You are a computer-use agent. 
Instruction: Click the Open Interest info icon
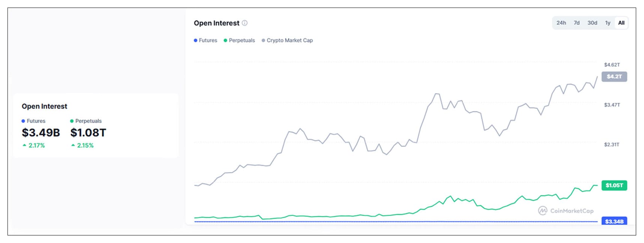pos(246,23)
